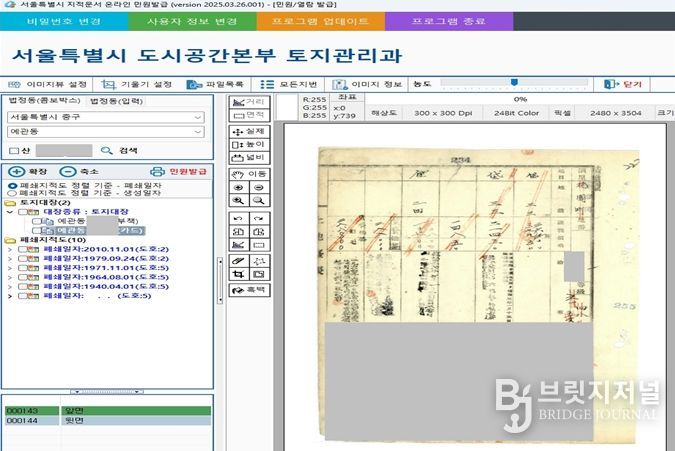The image size is (675, 451).
Task: Click the 사용자 정보 변경 menu
Action: point(192,21)
